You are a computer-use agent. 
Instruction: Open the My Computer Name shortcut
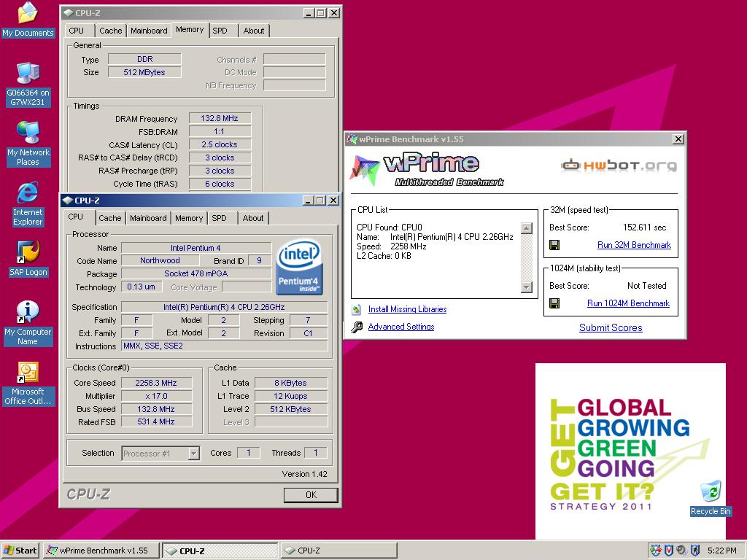[x=28, y=323]
